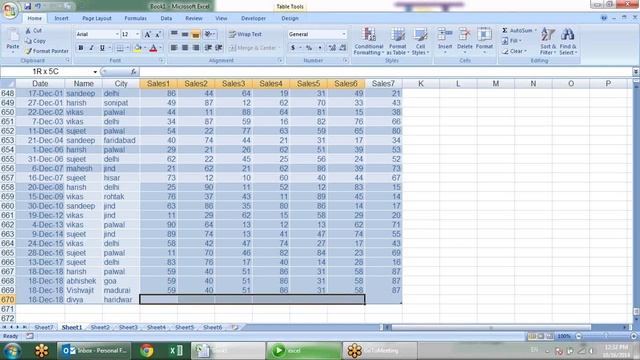
Task: Apply the red Font Color
Action: [153, 48]
